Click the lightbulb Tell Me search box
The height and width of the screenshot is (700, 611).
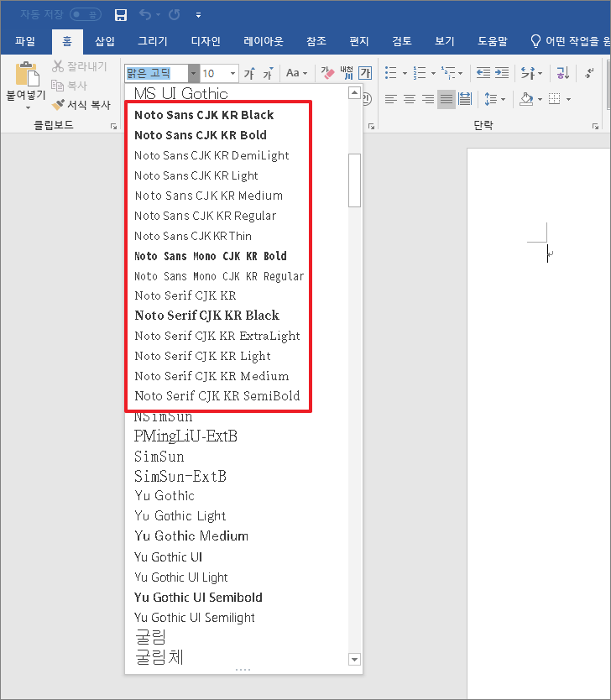(x=570, y=41)
